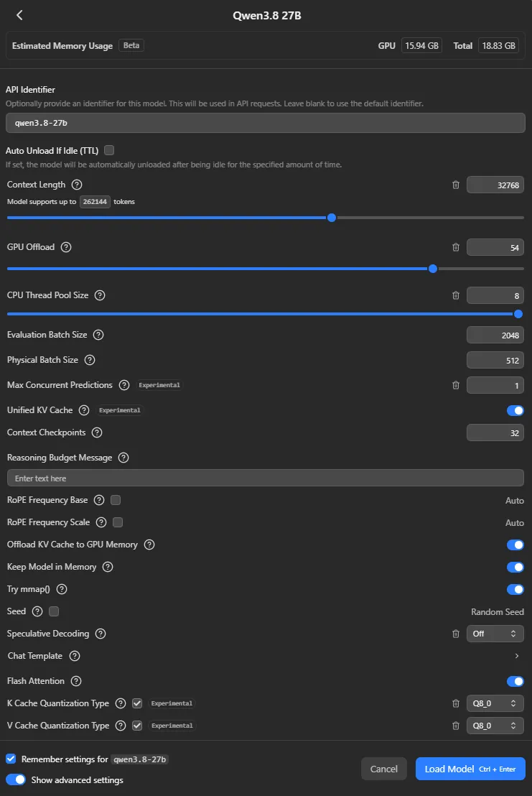
Task: Open GPU Offload help icon
Action: [66, 247]
